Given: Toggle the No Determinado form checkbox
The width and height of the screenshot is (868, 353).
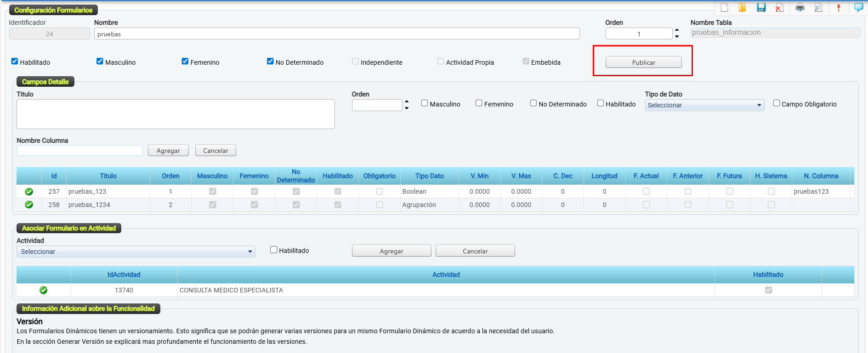Looking at the screenshot, I should click(x=270, y=62).
